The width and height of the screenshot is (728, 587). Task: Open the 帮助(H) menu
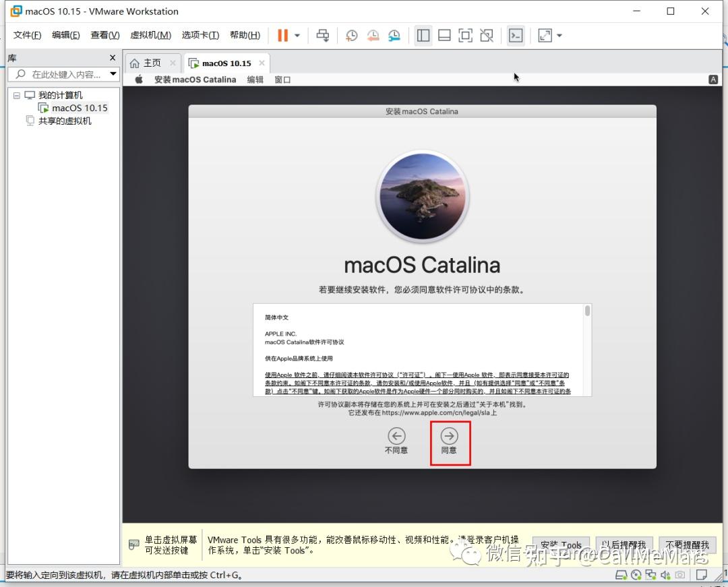[245, 35]
